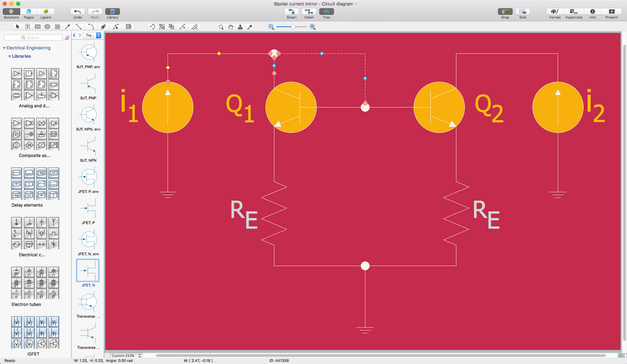The height and width of the screenshot is (364, 627).
Task: Collapse the Libraries tree item
Action: (9, 56)
